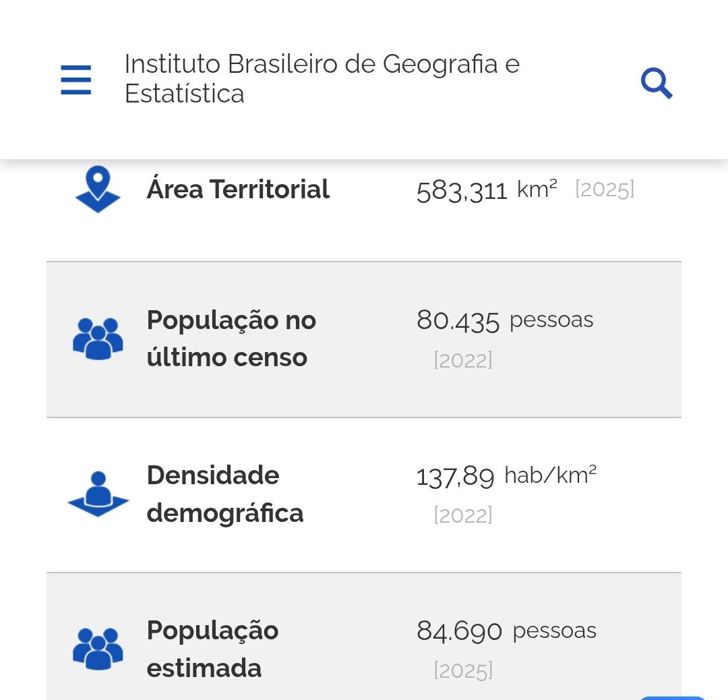
Task: Open Densidade demográfica label
Action: 225,494
